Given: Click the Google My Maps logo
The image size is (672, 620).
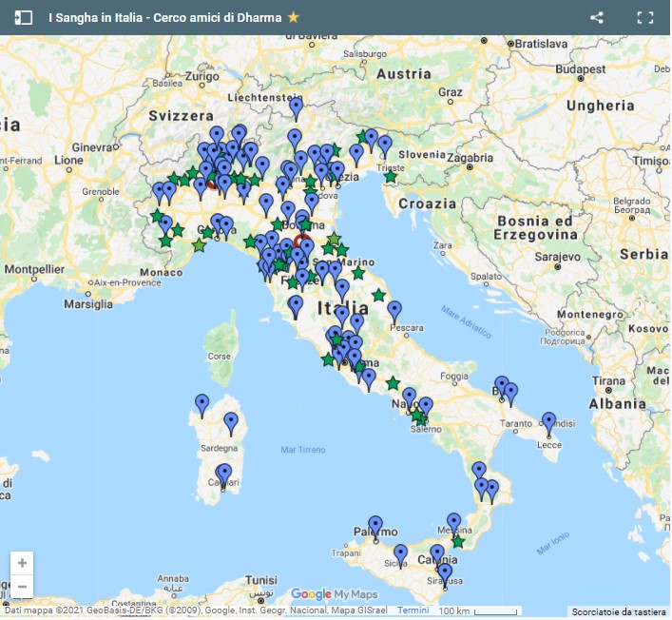Looking at the screenshot, I should (x=335, y=594).
